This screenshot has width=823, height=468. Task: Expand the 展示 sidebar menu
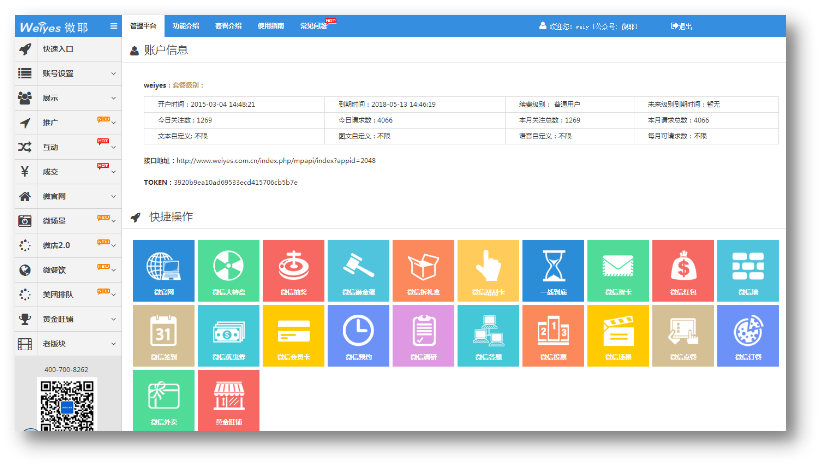coord(68,98)
